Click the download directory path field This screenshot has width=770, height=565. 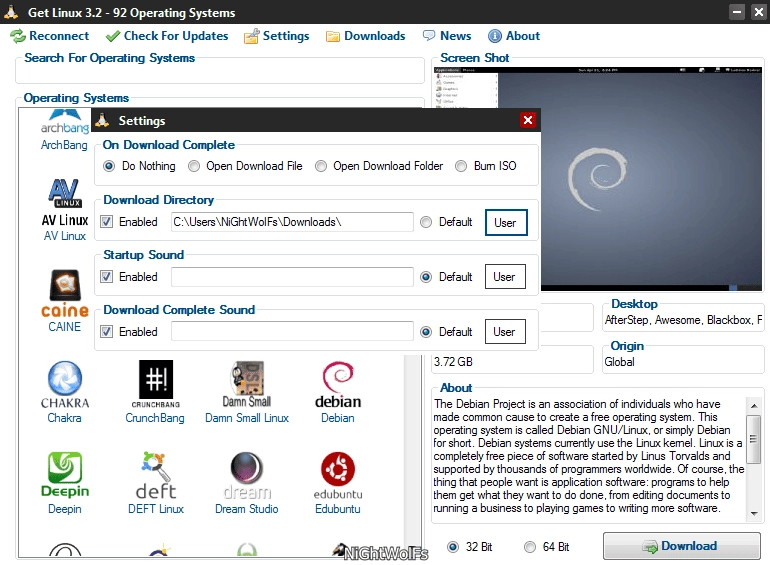[292, 222]
